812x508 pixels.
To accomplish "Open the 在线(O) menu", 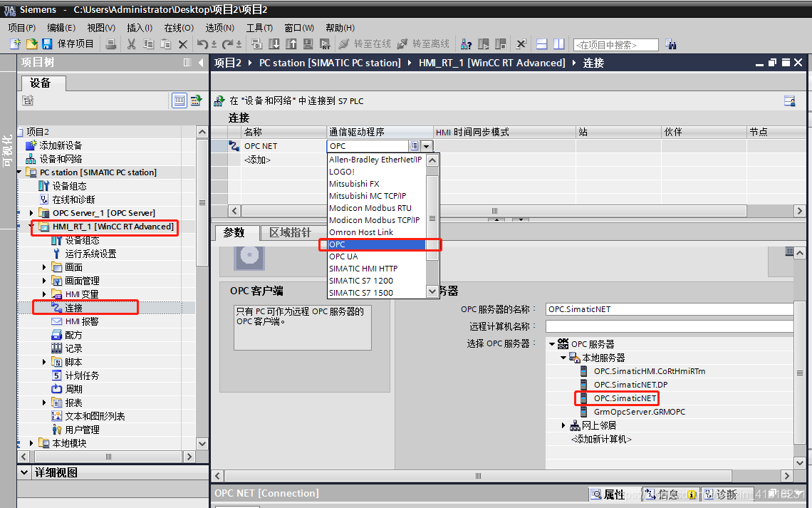I will click(x=179, y=28).
